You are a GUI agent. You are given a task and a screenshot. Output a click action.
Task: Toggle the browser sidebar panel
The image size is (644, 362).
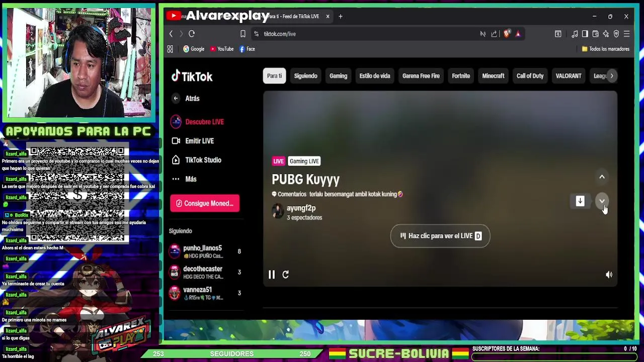[585, 34]
